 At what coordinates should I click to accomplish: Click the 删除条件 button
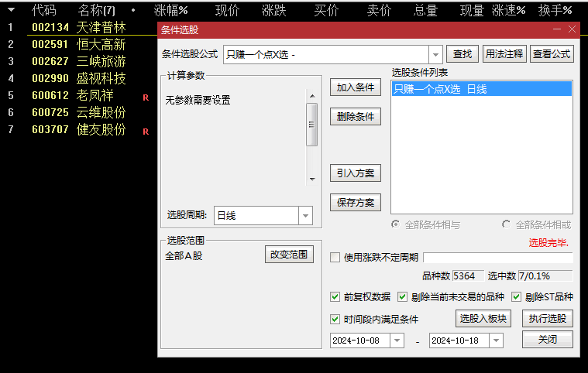pos(356,117)
